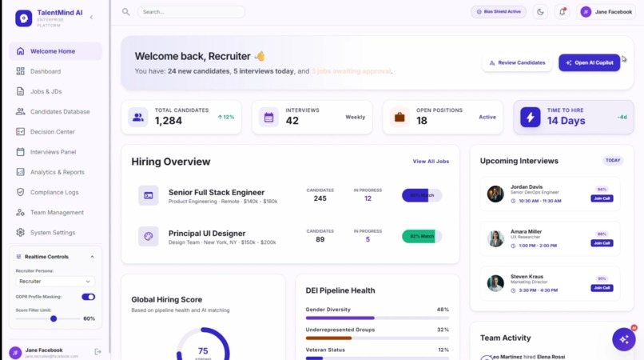The width and height of the screenshot is (644, 360).
Task: Click the Senior Full Stack Engineer terminal icon
Action: [x=149, y=195]
